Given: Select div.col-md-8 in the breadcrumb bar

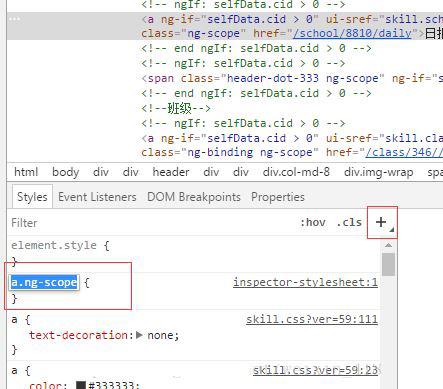Looking at the screenshot, I should 296,172.
